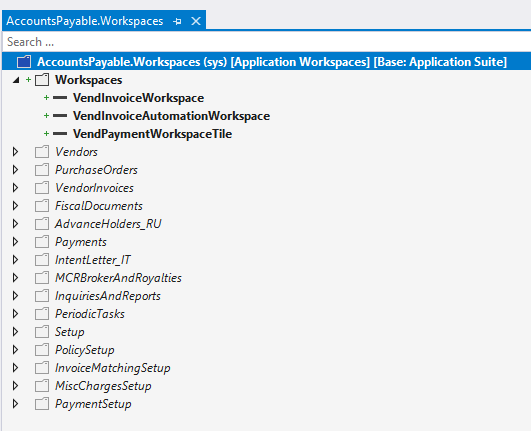Viewport: 531px width, 431px height.
Task: Click the blue menu icon on root node
Action: tap(24, 62)
